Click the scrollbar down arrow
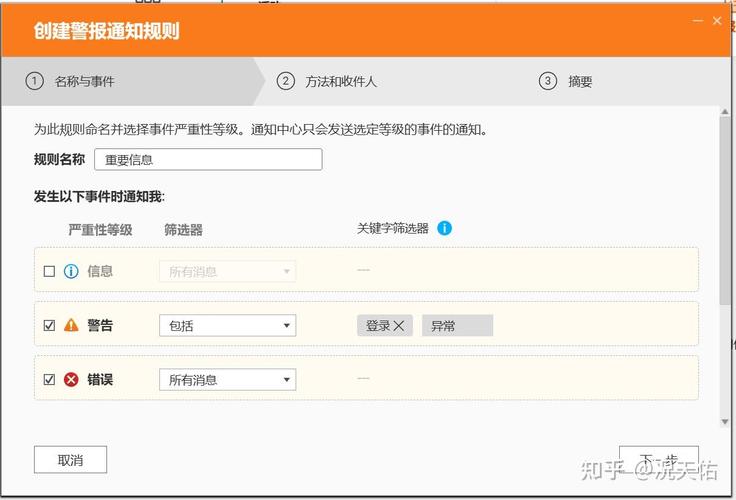 tap(725, 422)
